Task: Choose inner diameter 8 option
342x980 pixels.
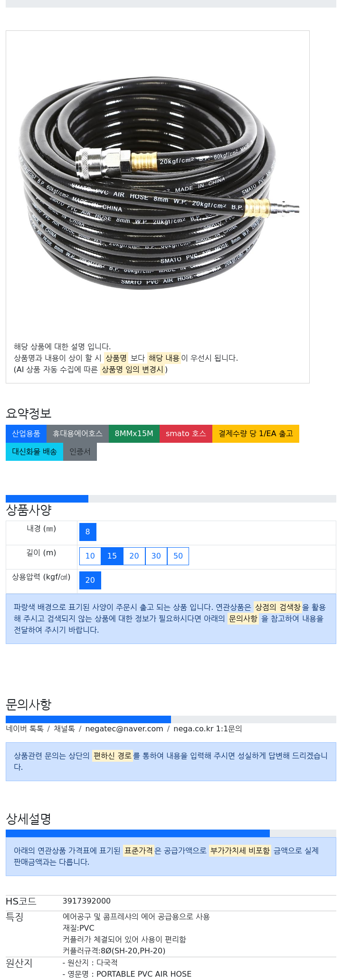Action: [x=88, y=532]
